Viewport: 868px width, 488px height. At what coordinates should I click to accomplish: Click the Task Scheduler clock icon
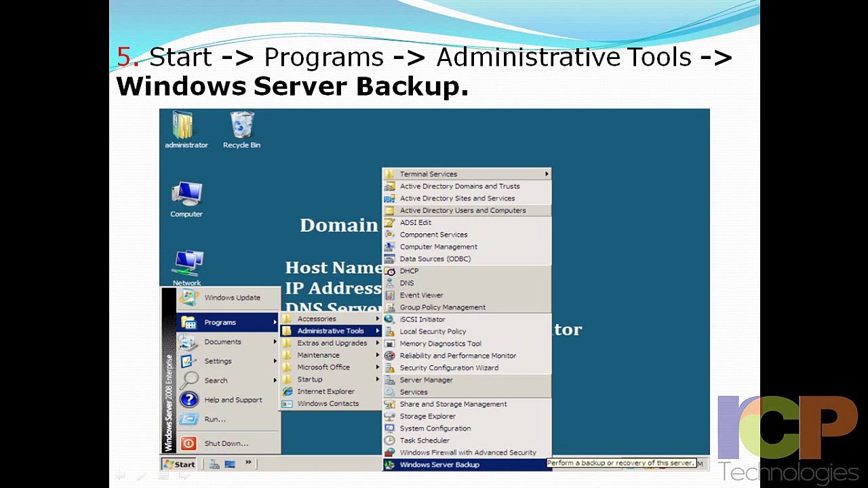[389, 441]
